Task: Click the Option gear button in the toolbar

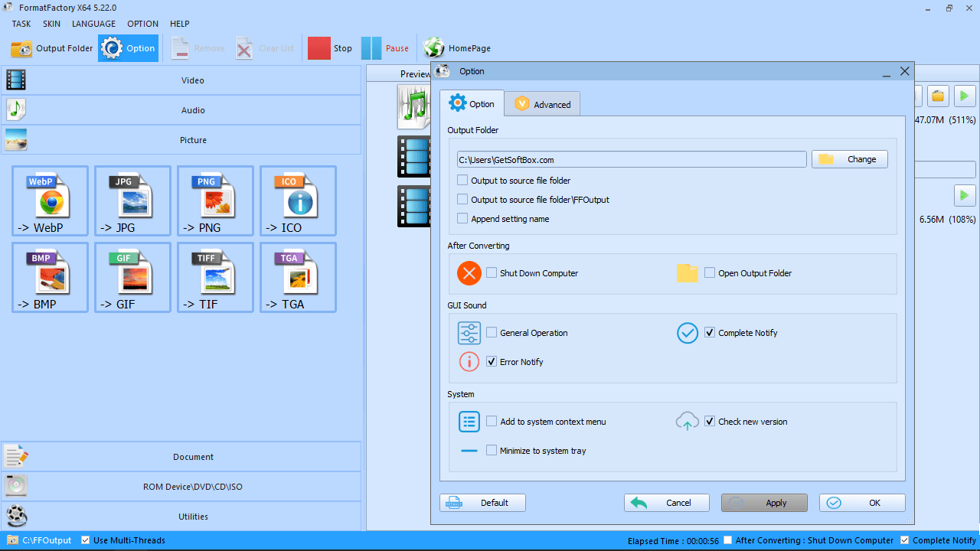Action: point(129,48)
